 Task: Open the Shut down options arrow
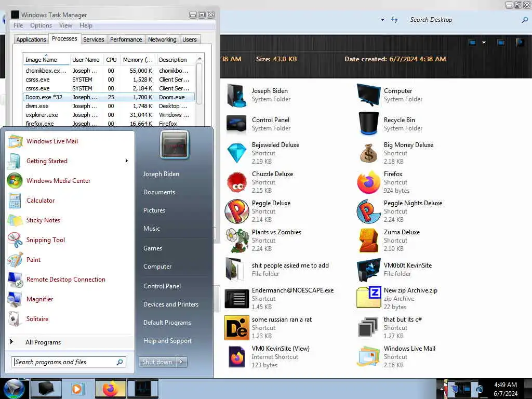pyautogui.click(x=181, y=362)
